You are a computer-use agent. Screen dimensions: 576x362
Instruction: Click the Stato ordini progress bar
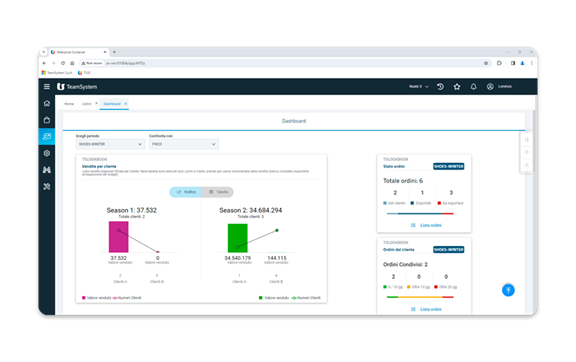point(420,214)
